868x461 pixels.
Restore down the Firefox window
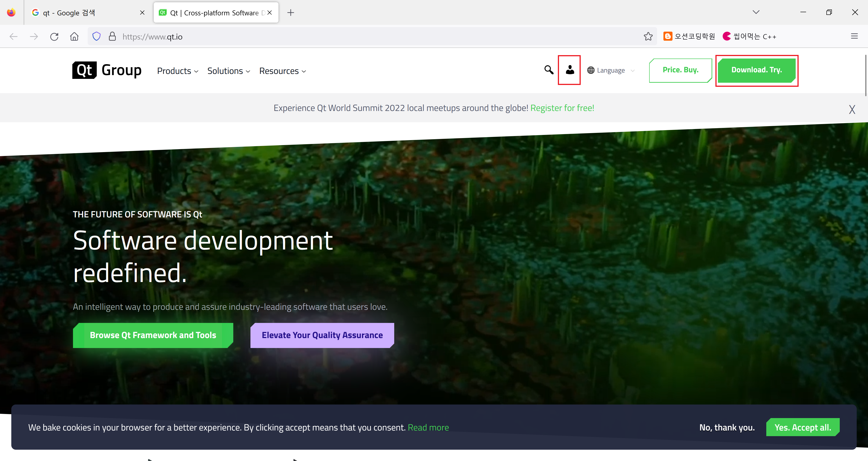pos(829,12)
